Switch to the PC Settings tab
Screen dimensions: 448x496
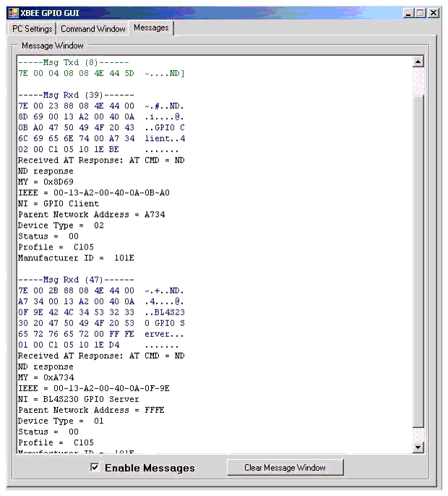coord(32,29)
